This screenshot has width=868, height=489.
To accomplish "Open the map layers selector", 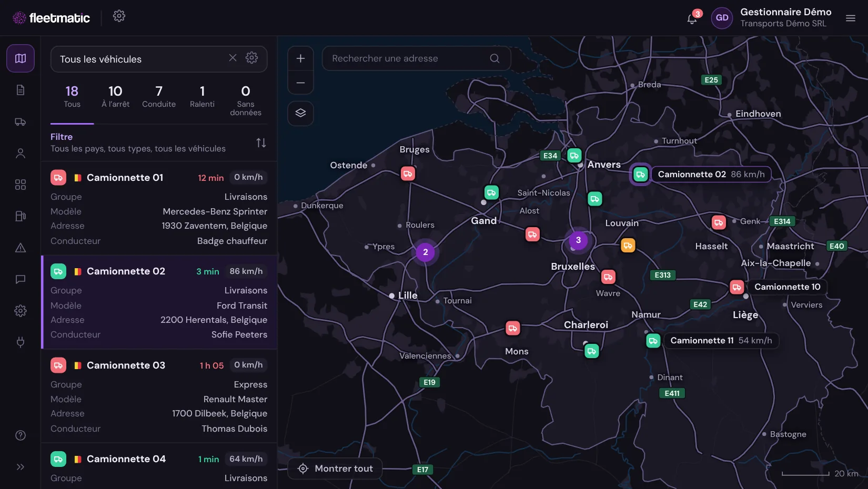I will [x=300, y=113].
